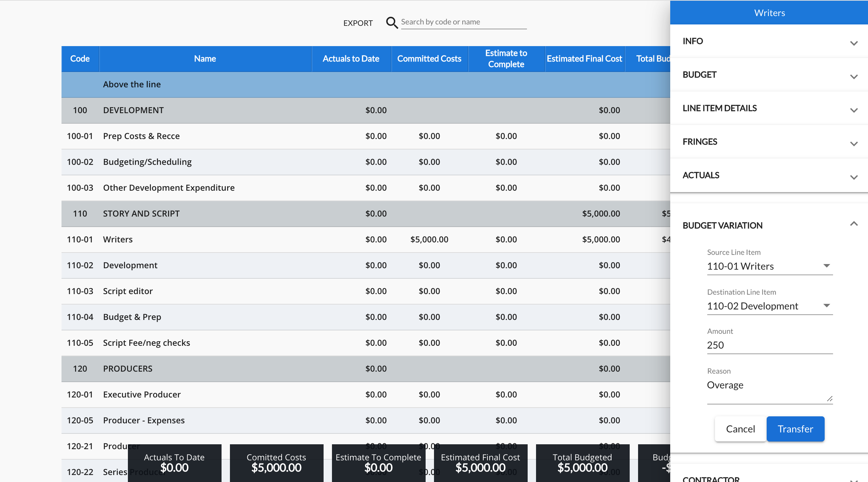Click the EXPORT button
868x482 pixels.
pos(358,23)
